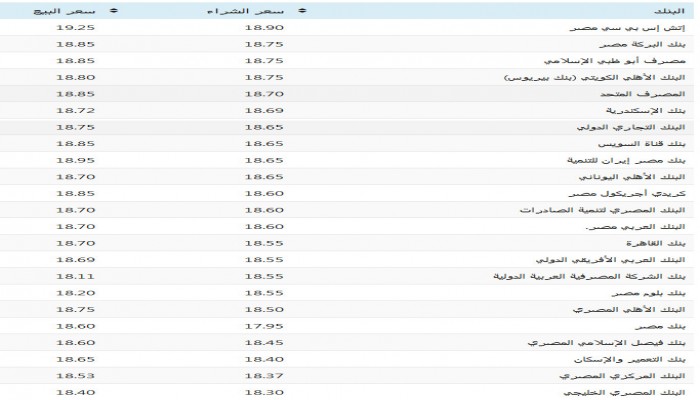Select sell price 18.72 in بنك الإسكندرية row

click(x=75, y=110)
